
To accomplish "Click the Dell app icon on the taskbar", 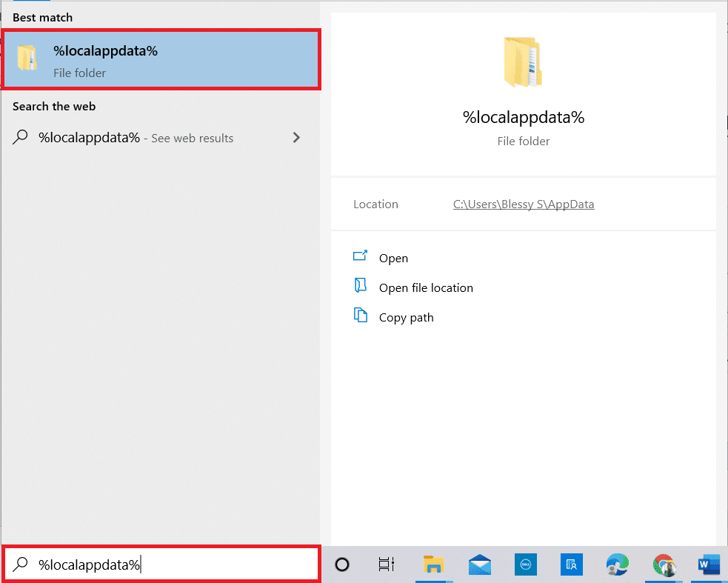I will point(525,564).
